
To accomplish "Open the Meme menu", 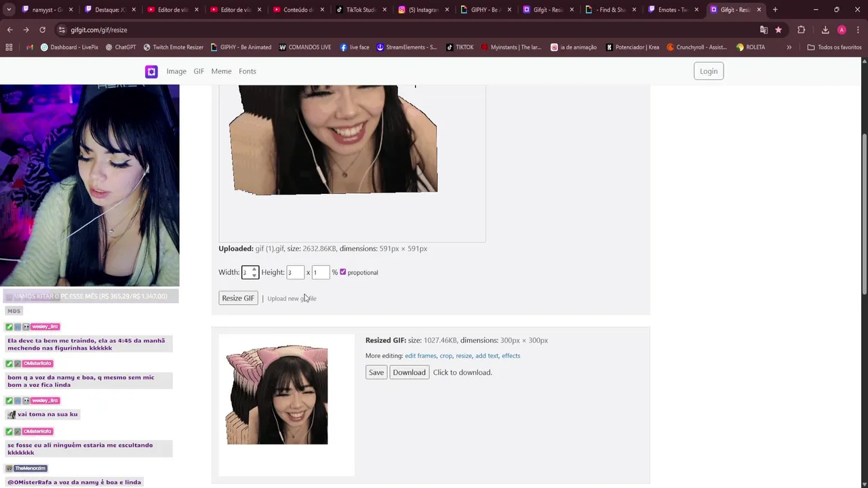I will pyautogui.click(x=221, y=71).
